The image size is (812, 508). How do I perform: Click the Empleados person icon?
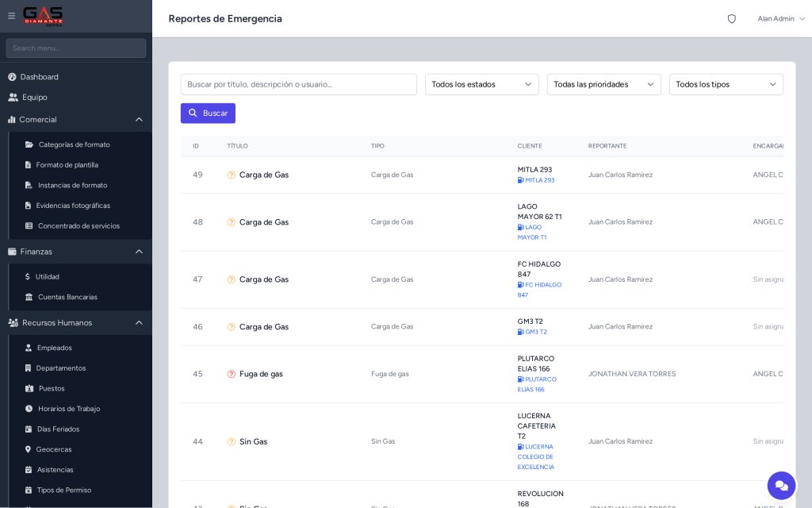tap(29, 348)
